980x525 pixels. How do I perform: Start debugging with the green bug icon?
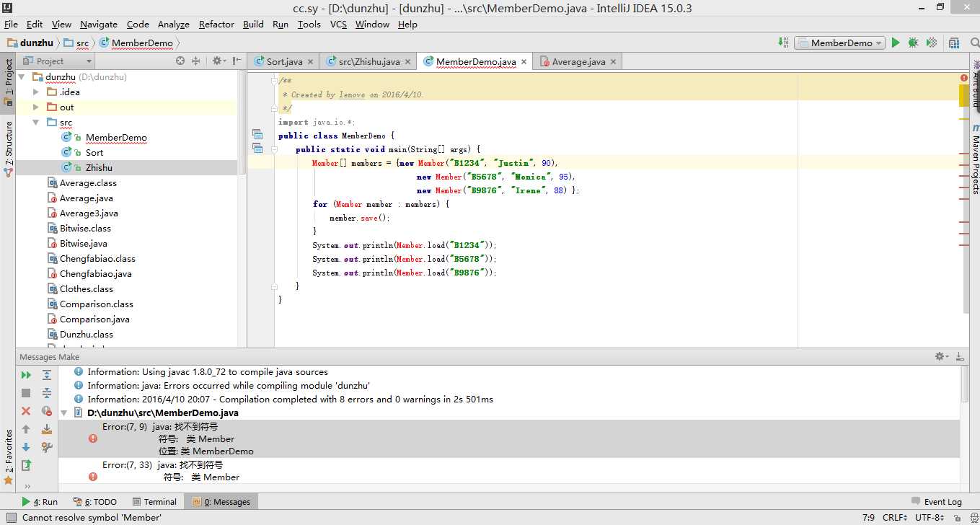[914, 43]
